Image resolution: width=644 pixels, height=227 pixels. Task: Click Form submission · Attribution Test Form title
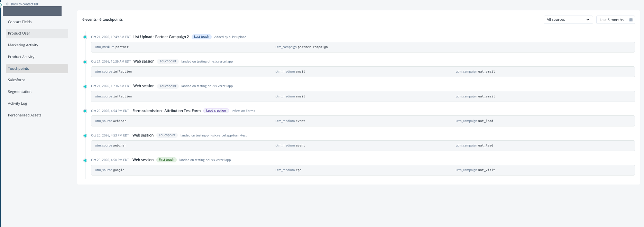click(x=166, y=111)
